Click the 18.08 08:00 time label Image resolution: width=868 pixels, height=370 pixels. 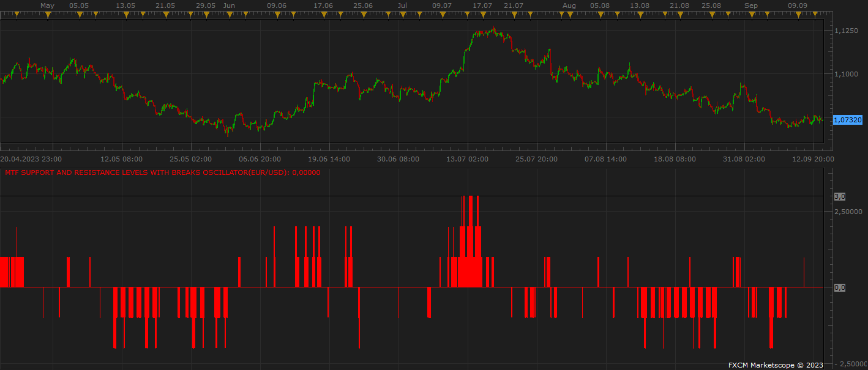point(675,159)
